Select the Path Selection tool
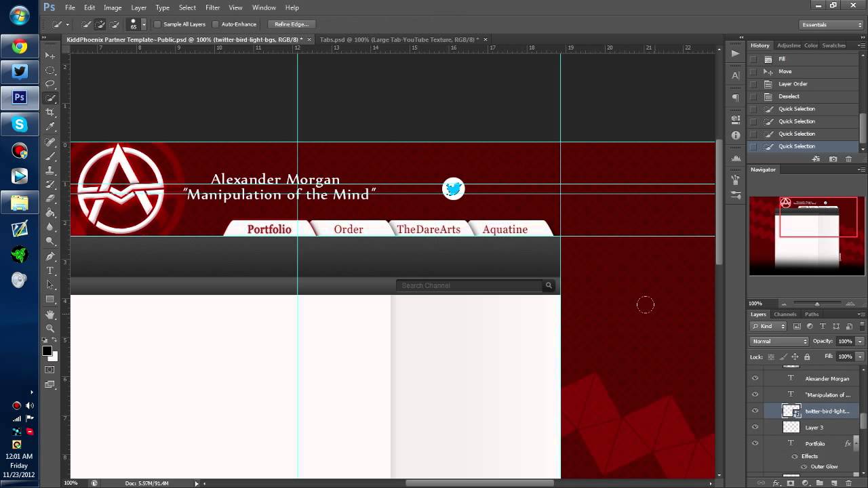The image size is (868, 488). click(50, 285)
